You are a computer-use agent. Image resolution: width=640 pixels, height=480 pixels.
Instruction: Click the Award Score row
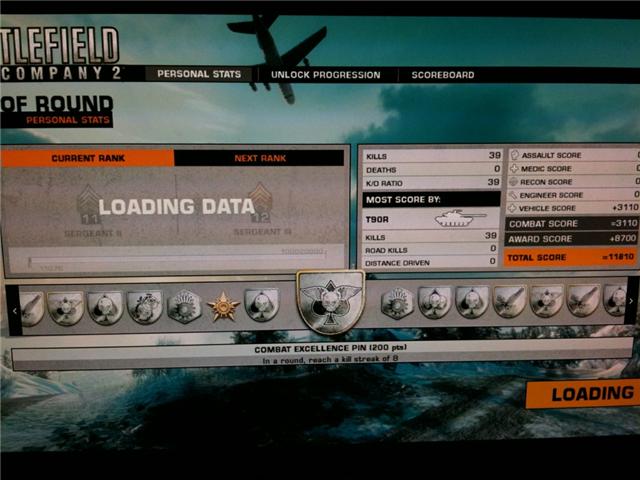pyautogui.click(x=572, y=239)
